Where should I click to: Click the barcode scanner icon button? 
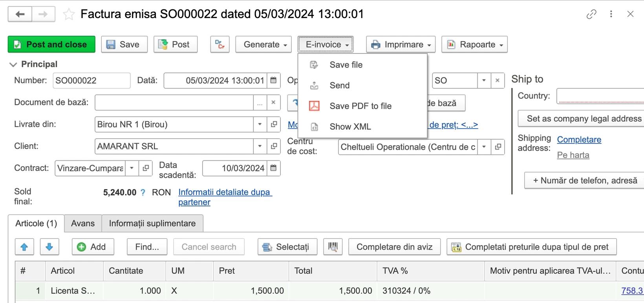(x=333, y=247)
